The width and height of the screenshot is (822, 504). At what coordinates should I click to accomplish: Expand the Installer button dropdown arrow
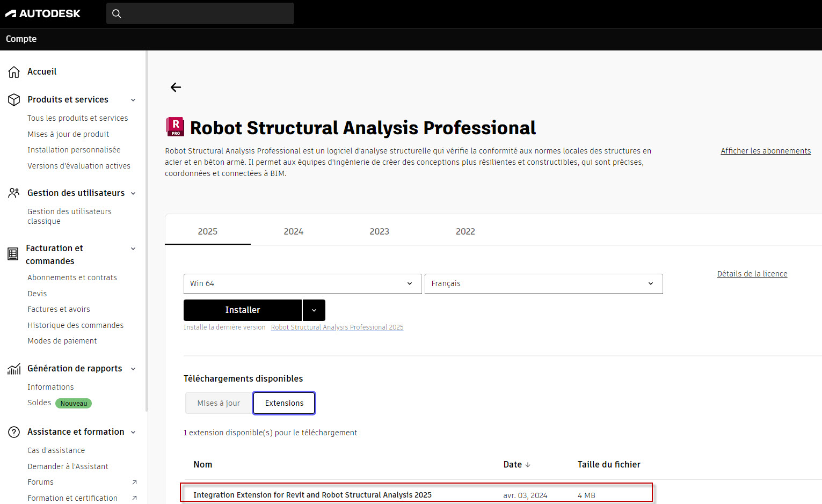314,310
